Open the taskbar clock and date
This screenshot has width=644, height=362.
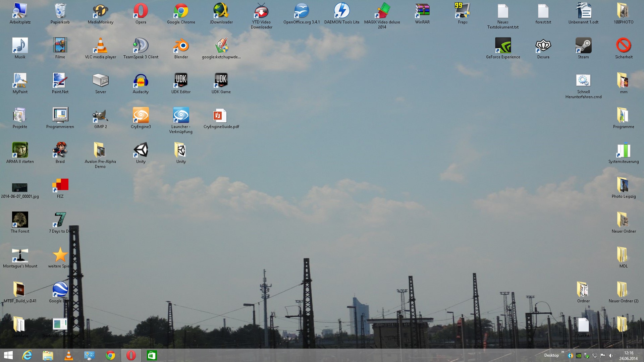point(628,356)
